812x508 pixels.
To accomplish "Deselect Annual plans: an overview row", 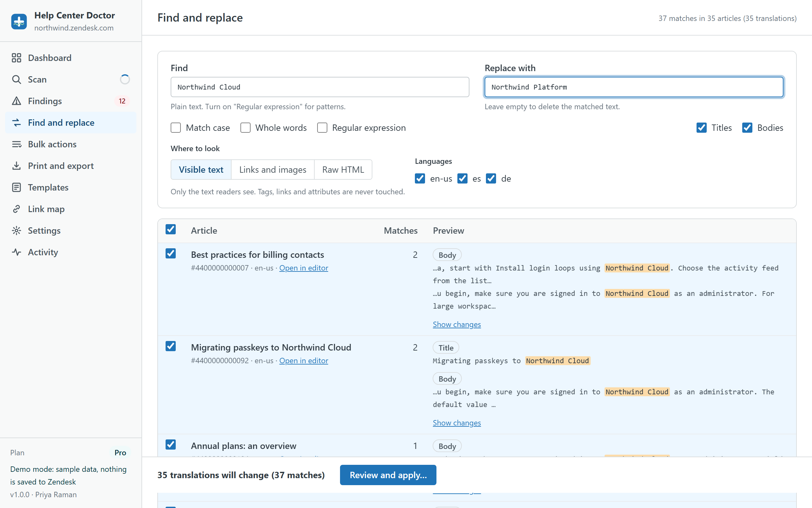I will (171, 444).
